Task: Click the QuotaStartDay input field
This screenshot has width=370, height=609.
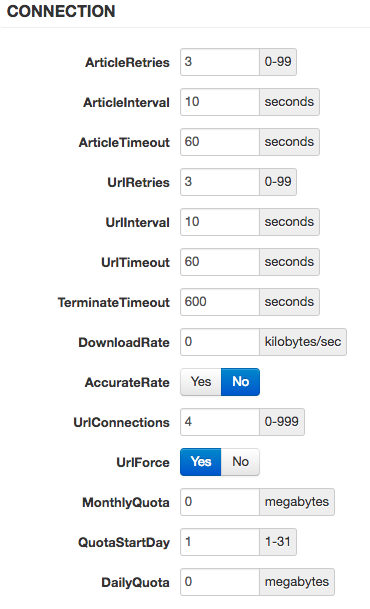Action: coord(220,542)
